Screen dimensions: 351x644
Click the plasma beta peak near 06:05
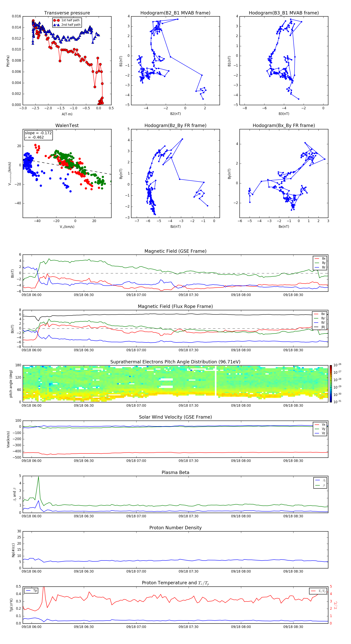[38, 477]
